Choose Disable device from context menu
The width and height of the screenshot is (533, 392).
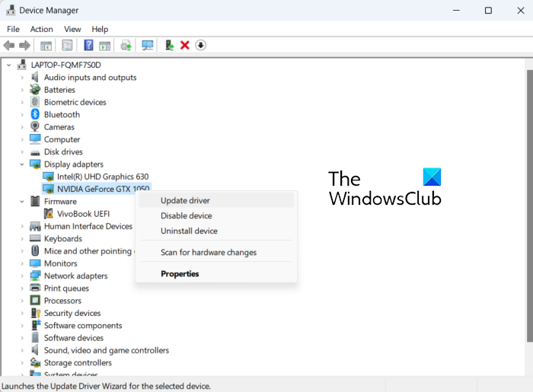click(x=216, y=215)
